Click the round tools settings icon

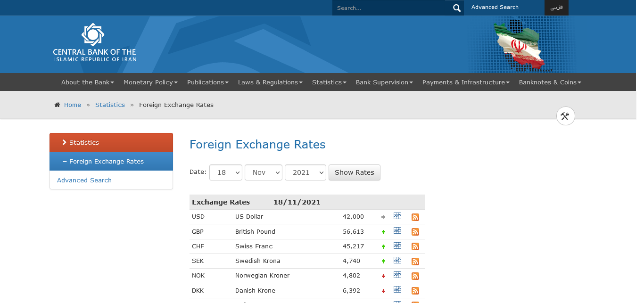pyautogui.click(x=565, y=116)
